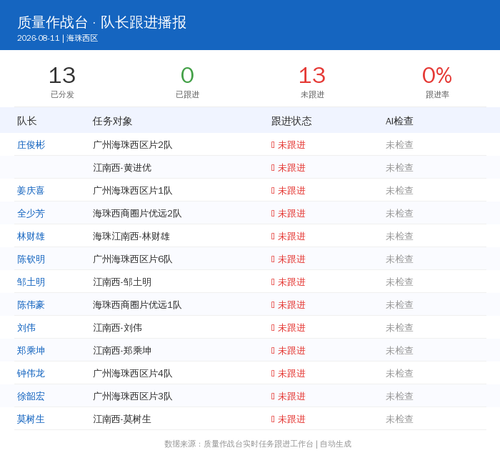This screenshot has width=500, height=473.
Task: Click the date line 2026-08-11 | 海珠西区
Action: coord(57,38)
